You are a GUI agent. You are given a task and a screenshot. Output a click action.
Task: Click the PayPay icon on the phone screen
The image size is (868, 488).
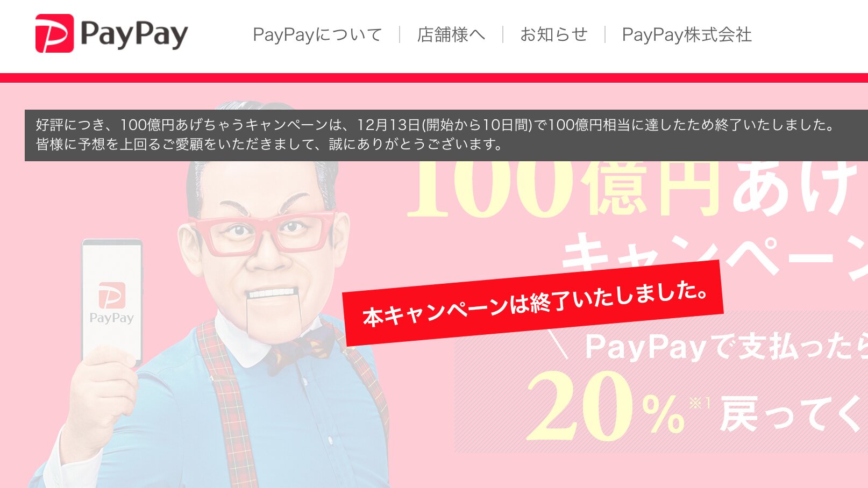click(112, 295)
